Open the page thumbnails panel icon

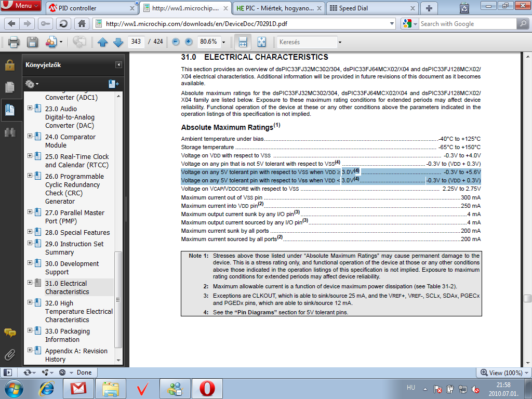10,87
